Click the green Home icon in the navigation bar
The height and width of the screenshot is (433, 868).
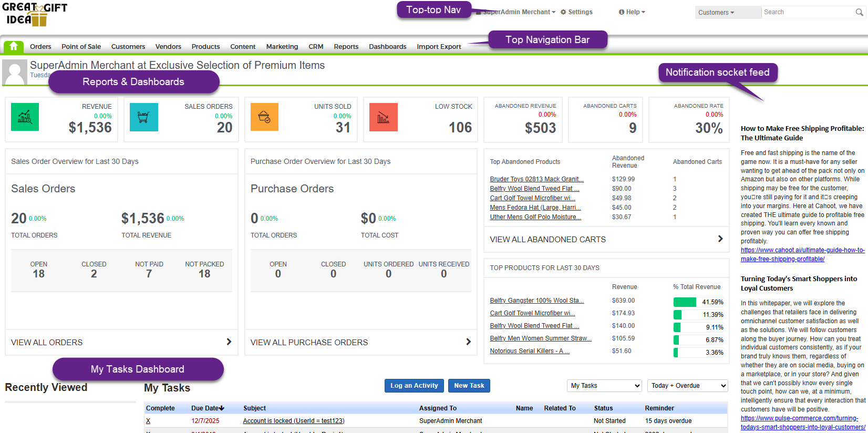pos(14,46)
